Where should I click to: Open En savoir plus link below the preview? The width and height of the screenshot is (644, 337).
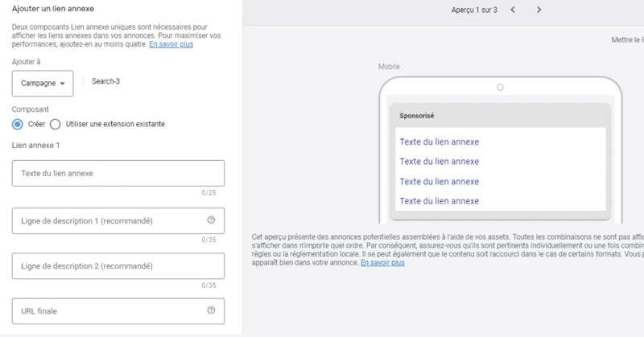point(382,263)
